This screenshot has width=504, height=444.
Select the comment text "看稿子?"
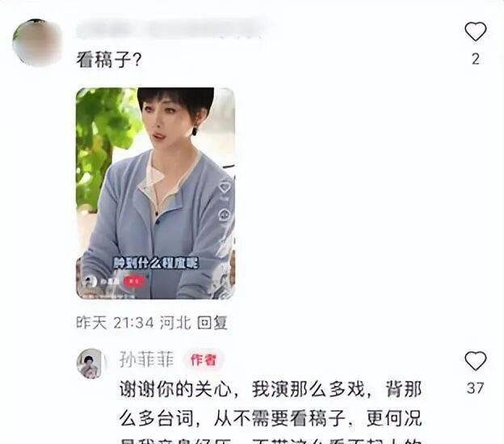(x=109, y=60)
